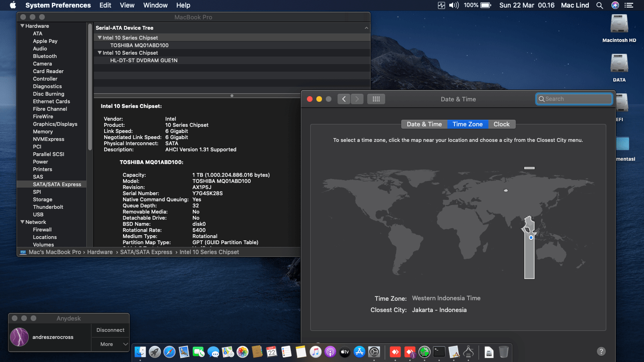Viewport: 644px width, 362px height.
Task: Collapse the chipset node above HL-DT-ST DVDRAM
Action: click(x=99, y=53)
